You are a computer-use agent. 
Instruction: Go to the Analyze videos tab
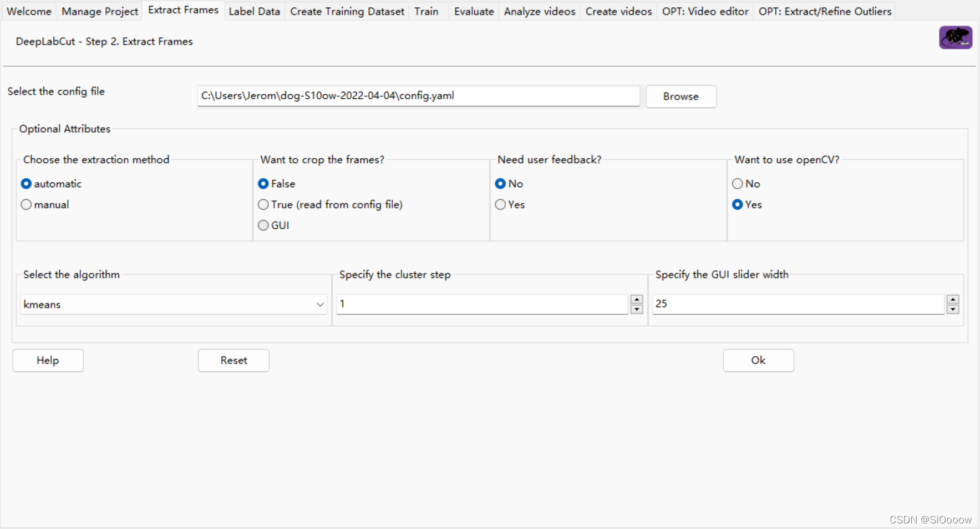tap(540, 11)
